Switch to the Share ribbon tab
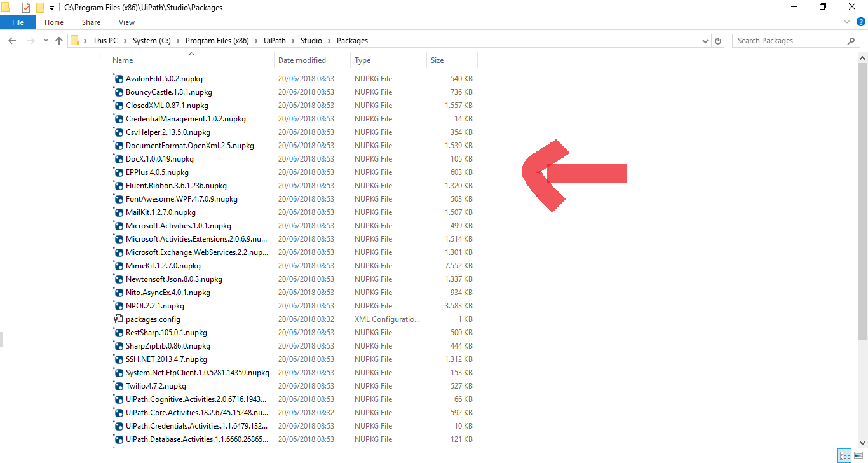This screenshot has width=868, height=463. point(91,22)
